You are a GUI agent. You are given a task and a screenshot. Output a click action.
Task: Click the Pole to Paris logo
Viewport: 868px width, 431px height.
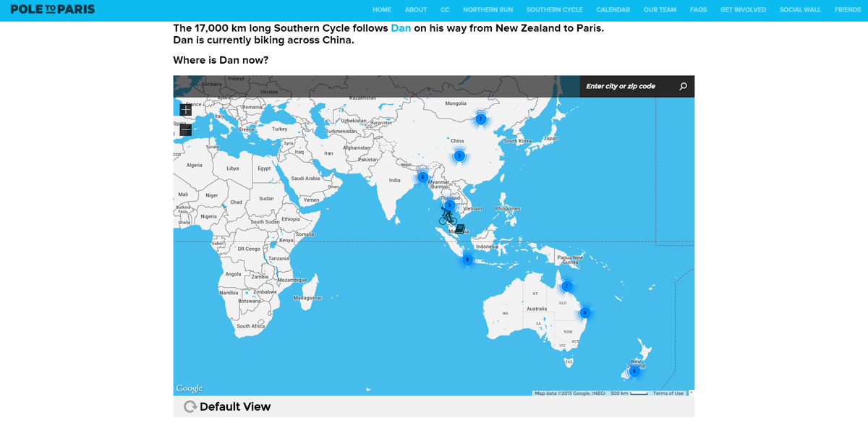click(x=53, y=9)
